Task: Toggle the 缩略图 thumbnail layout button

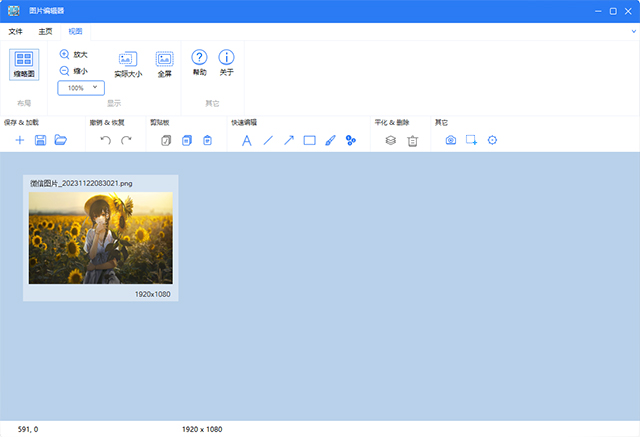Action: (24, 64)
